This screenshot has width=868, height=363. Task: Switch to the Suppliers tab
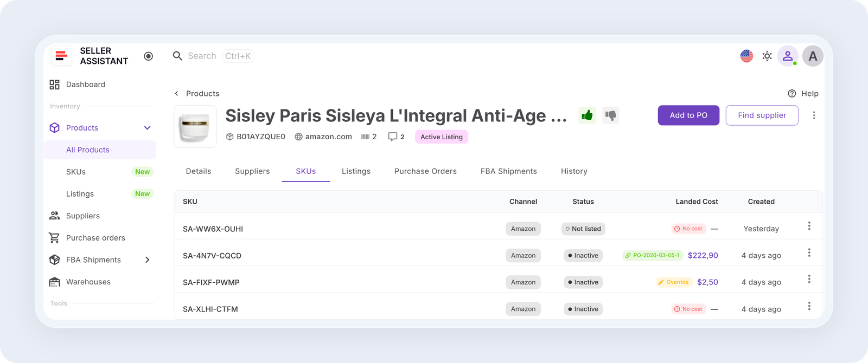[x=252, y=171]
